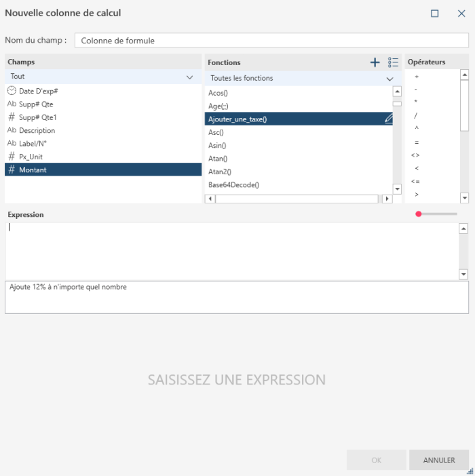Screen dimensions: 475x476
Task: Click the hash icon beside Px_Unit
Action: click(x=12, y=157)
